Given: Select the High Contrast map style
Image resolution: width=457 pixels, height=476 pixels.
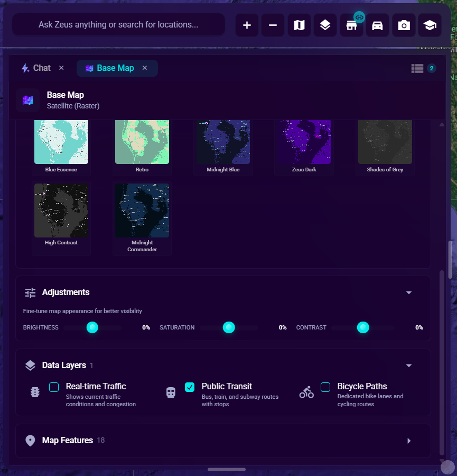Looking at the screenshot, I should [x=61, y=218].
